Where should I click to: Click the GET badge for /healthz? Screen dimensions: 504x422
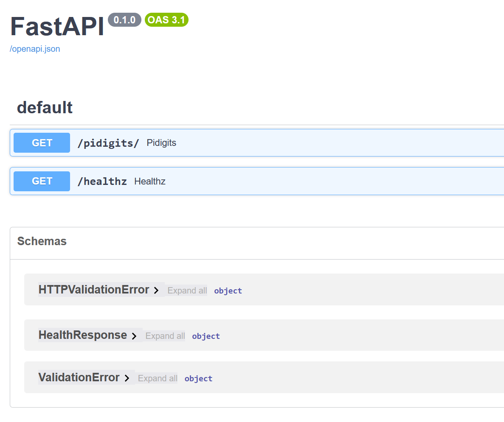click(x=42, y=181)
